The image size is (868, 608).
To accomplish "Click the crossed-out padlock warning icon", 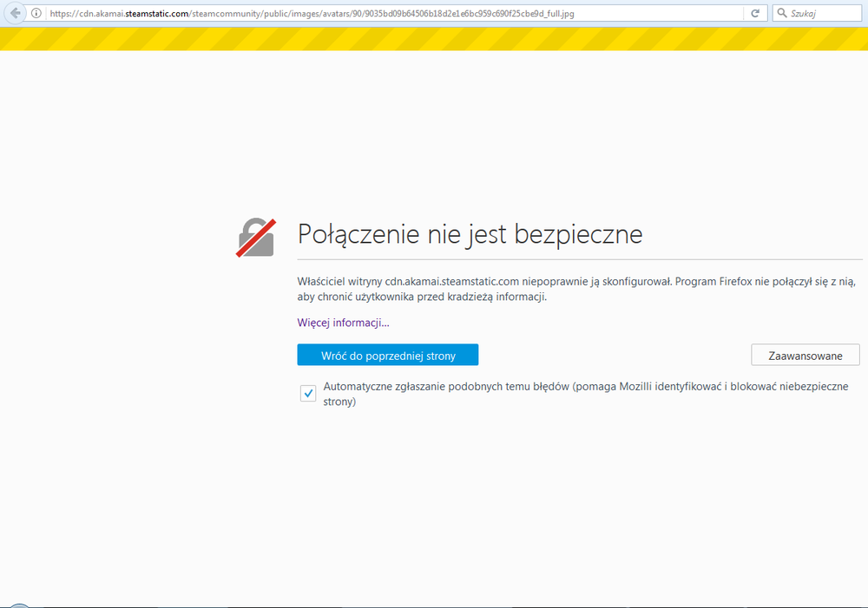I will (256, 237).
